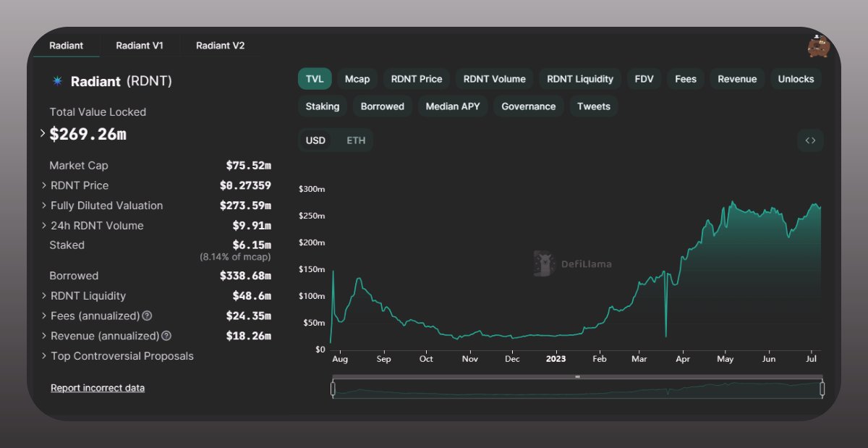Click the Revenue annualized help icon
Screen dimensions: 868x448
pyautogui.click(x=166, y=336)
